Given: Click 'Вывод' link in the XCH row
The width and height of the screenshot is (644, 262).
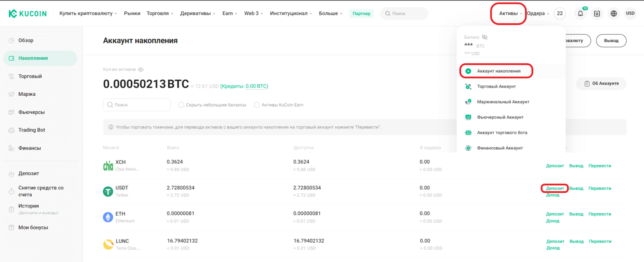Looking at the screenshot, I should tap(576, 166).
